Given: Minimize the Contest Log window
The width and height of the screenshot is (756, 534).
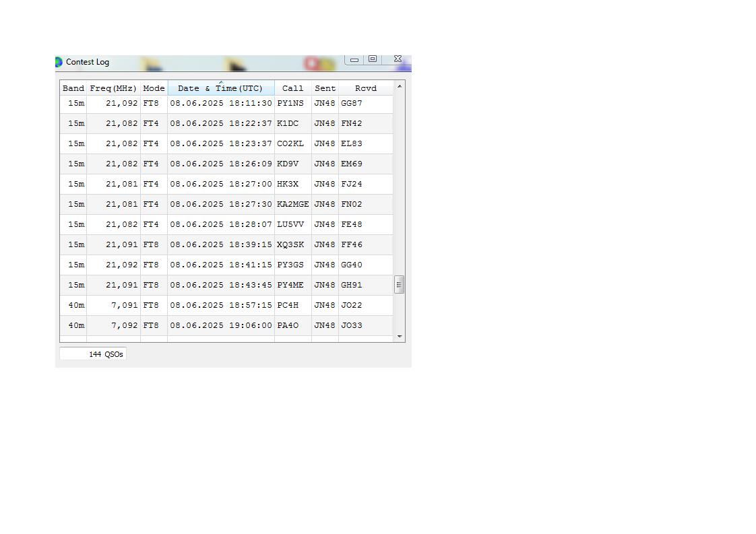Looking at the screenshot, I should (x=354, y=60).
